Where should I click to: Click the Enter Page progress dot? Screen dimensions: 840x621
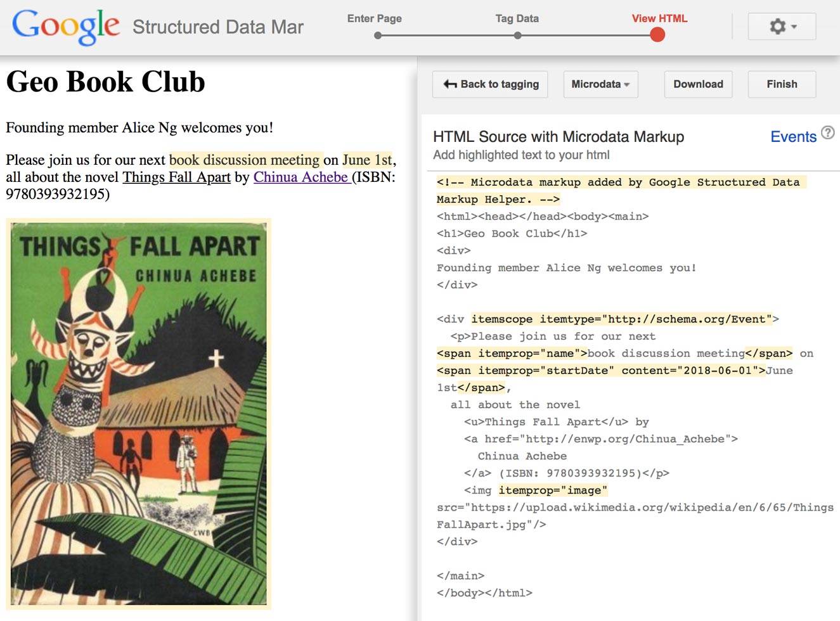378,35
